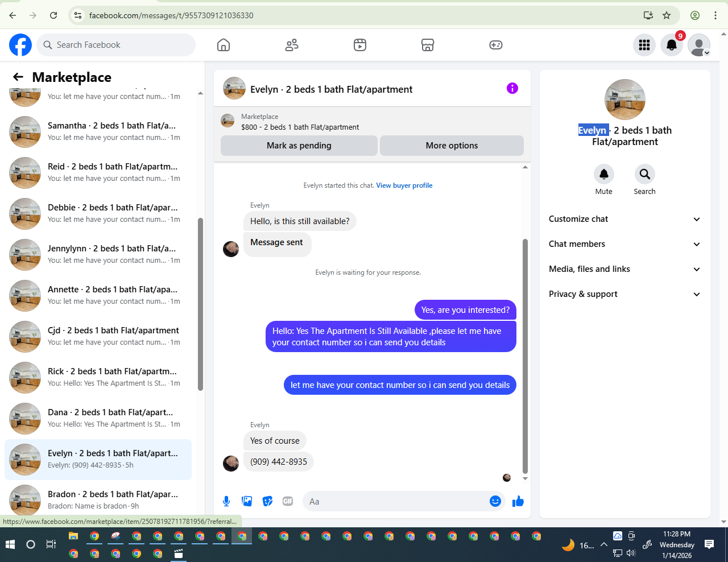Image resolution: width=728 pixels, height=562 pixels.
Task: Open Samantha's conversation in the list
Action: [98, 132]
